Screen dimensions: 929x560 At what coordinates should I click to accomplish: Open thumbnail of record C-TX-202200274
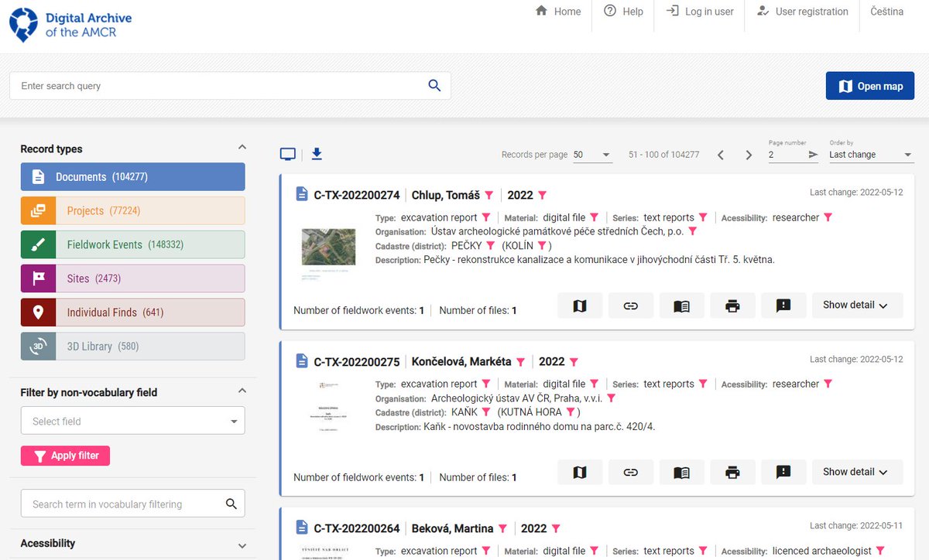click(x=329, y=253)
